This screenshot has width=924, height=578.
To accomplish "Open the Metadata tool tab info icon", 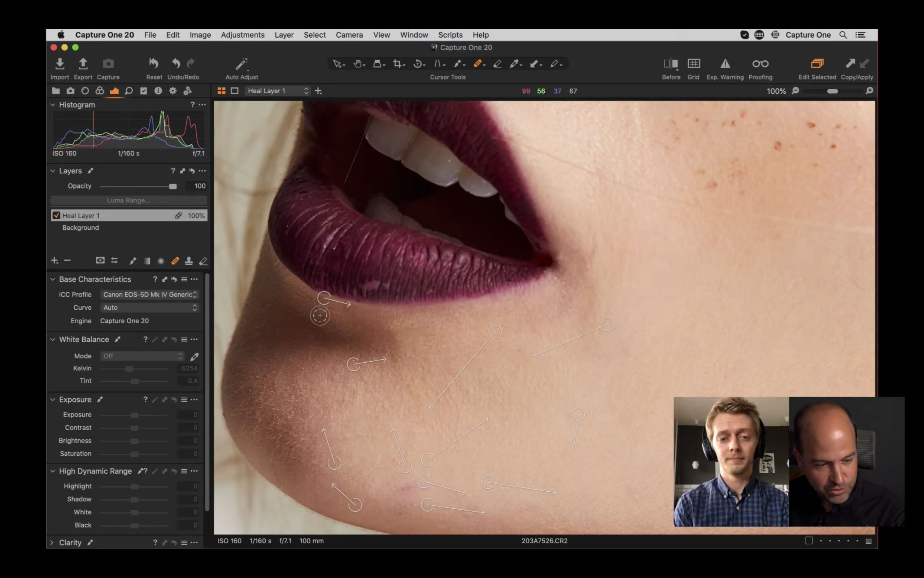I will click(158, 91).
